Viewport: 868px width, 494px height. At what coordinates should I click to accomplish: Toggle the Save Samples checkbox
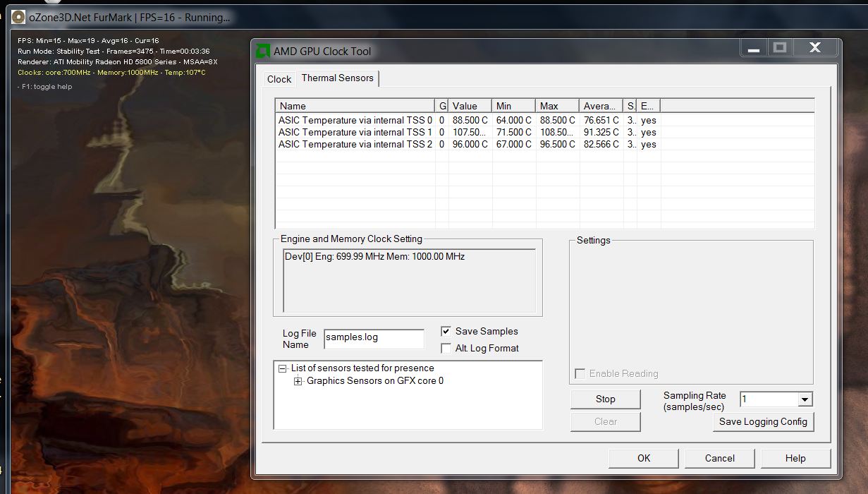(x=446, y=331)
